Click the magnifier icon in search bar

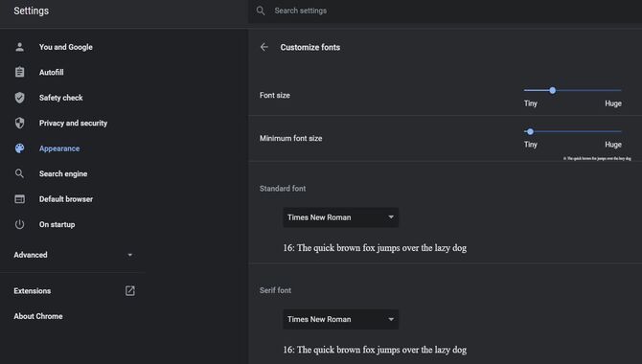261,11
